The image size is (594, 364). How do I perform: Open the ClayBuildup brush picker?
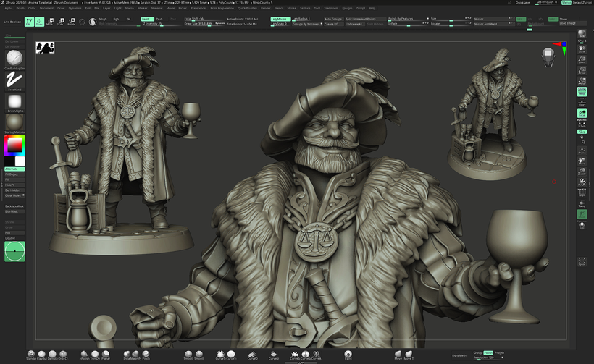[14, 59]
